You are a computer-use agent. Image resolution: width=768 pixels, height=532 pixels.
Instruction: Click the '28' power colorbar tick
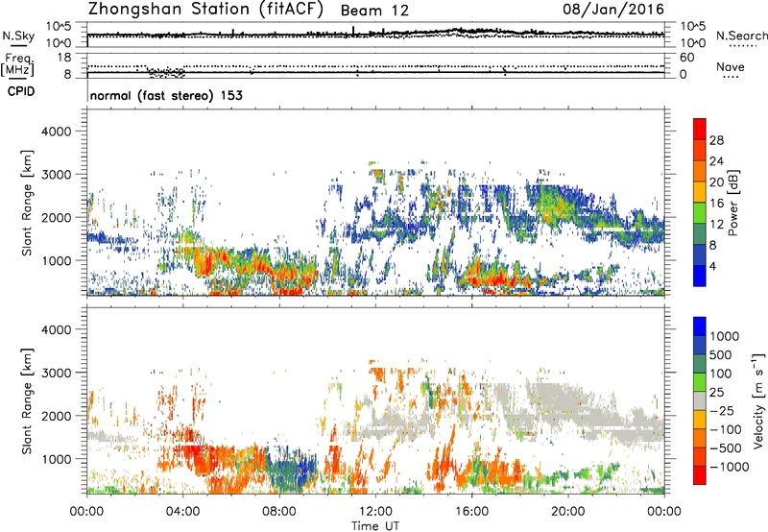point(716,140)
